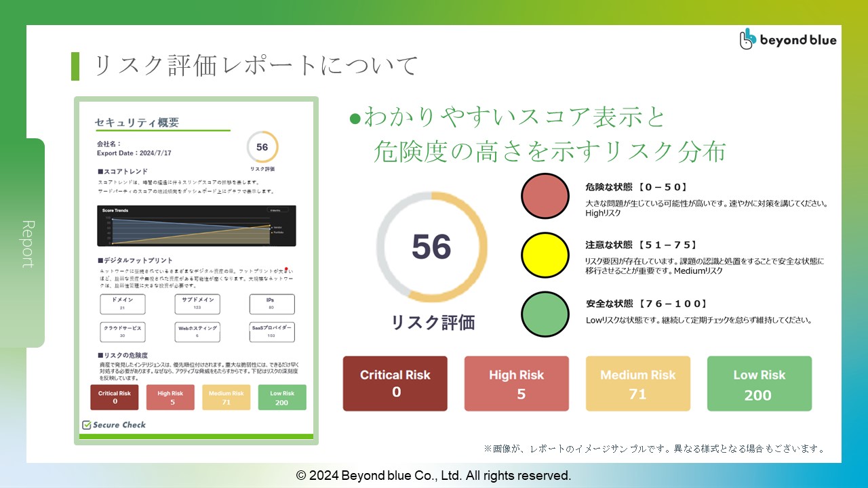Click the yellow caution state circle
Screen dimensions: 868x488
[x=545, y=255]
